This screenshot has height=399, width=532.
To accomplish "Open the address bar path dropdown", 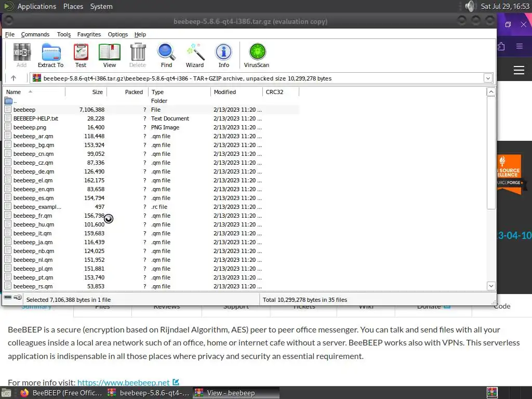I will [x=488, y=78].
